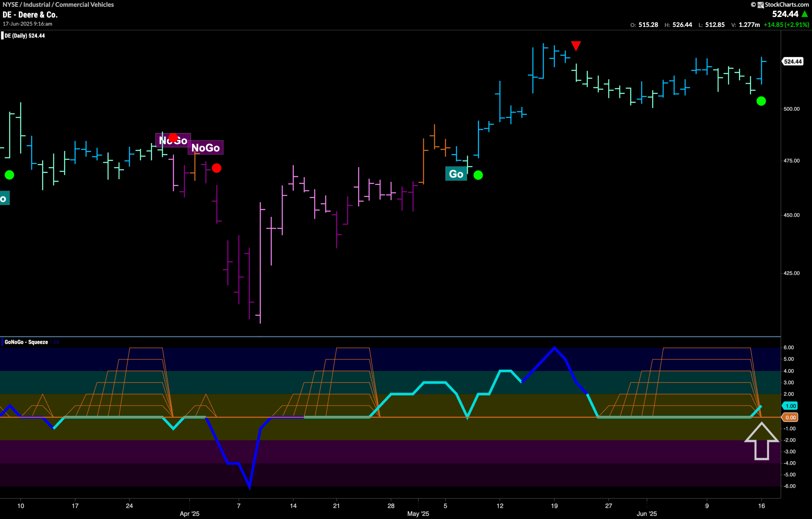Click the Jun '25 date axis label
Viewport: 812px width, 519px height.
point(647,514)
